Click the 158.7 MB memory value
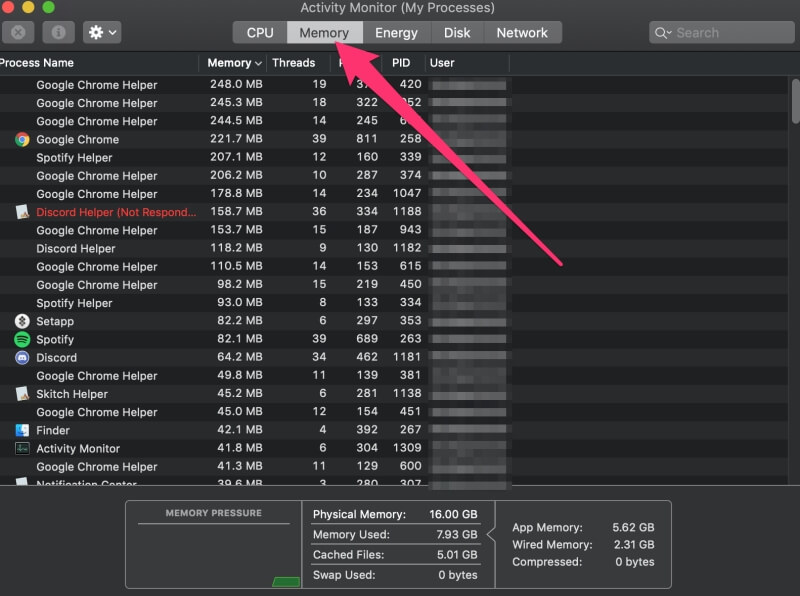Viewport: 800px width, 596px height. tap(236, 211)
